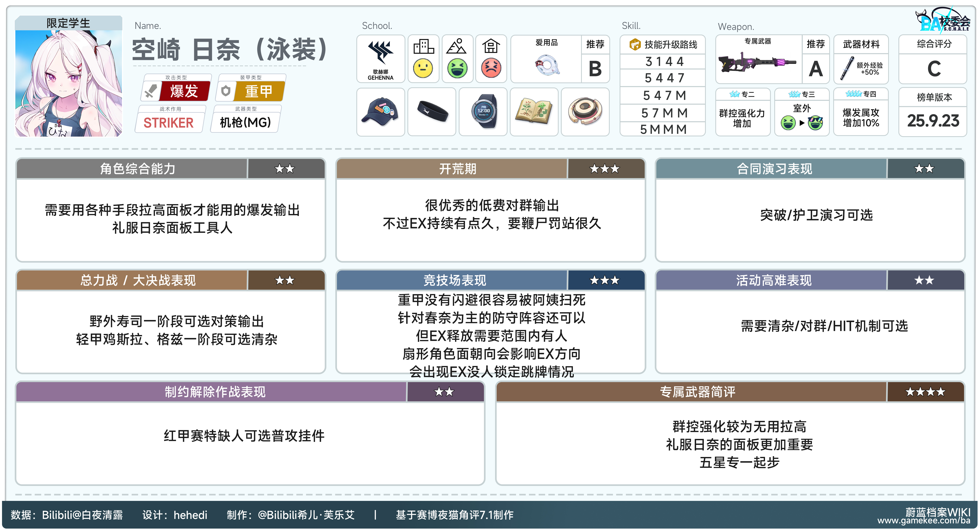Viewport: 980px width, 531px height.
Task: Click the indoor terrain house icon
Action: [x=491, y=46]
